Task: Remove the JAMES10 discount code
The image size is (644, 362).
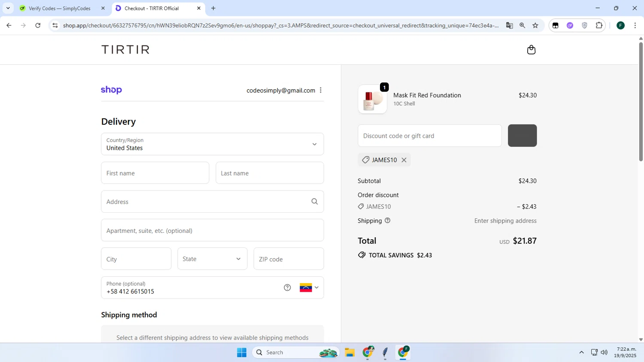Action: click(x=404, y=160)
